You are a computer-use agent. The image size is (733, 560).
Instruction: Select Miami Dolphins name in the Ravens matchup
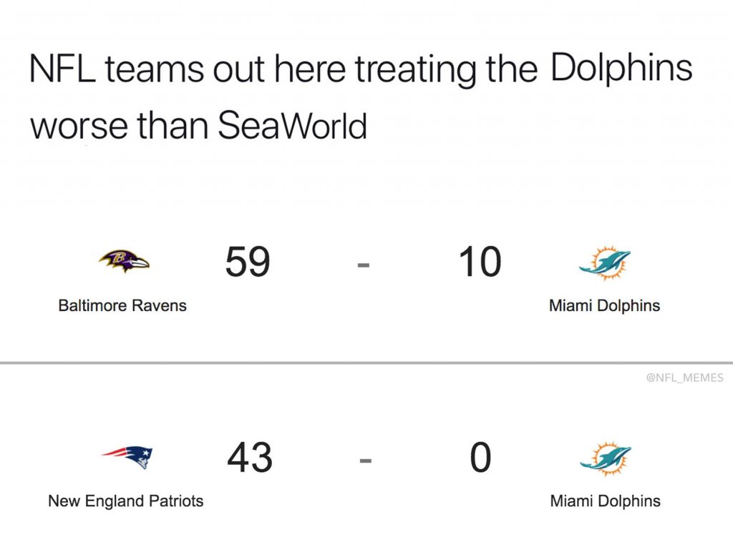click(x=604, y=306)
